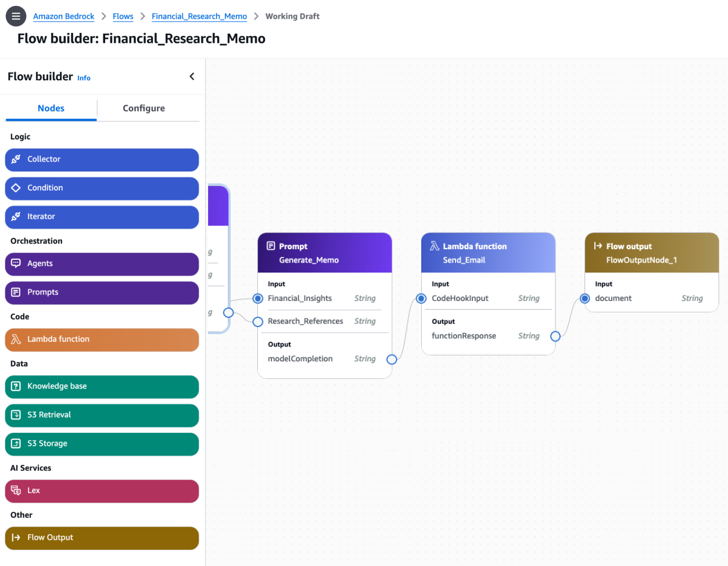728x566 pixels.
Task: Select the Collector node button
Action: (x=102, y=160)
